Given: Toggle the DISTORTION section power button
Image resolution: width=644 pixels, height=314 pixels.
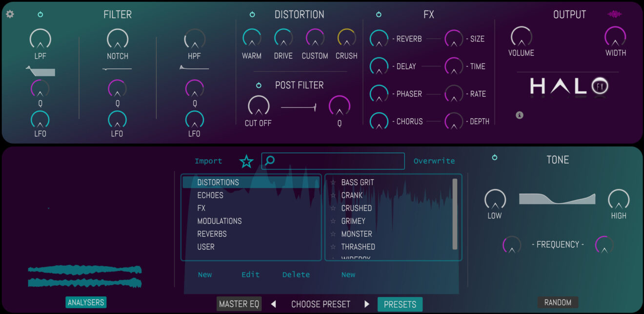Looking at the screenshot, I should [x=252, y=14].
